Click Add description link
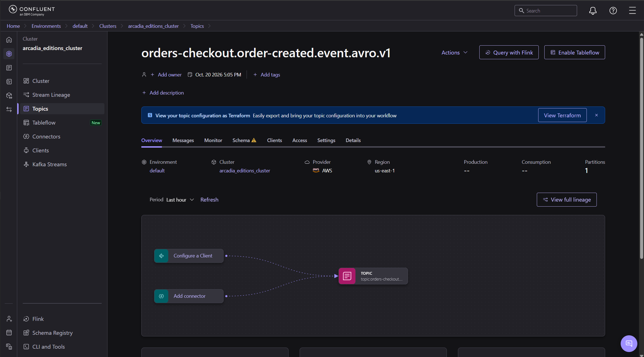 [163, 93]
